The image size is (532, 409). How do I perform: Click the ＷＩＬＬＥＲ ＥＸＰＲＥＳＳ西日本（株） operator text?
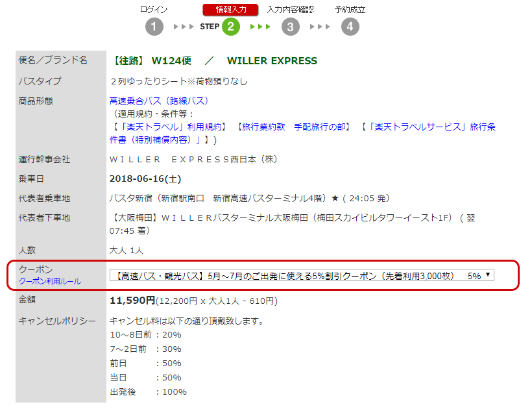(x=193, y=159)
